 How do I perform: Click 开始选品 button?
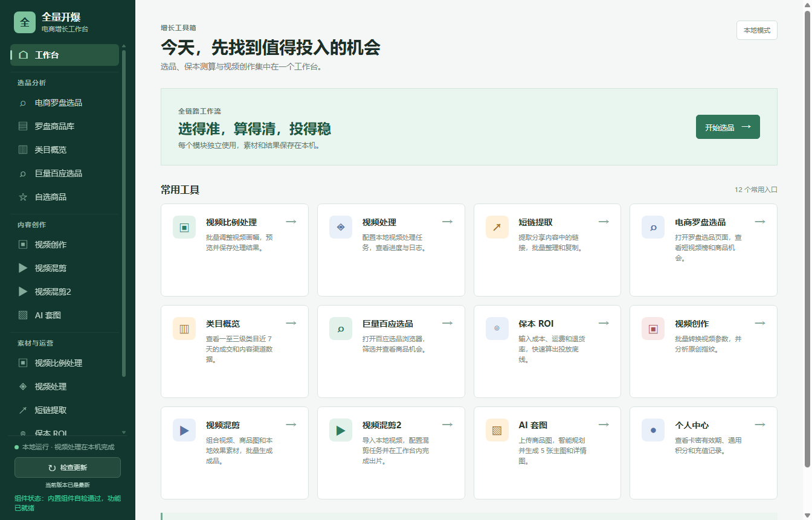(727, 127)
